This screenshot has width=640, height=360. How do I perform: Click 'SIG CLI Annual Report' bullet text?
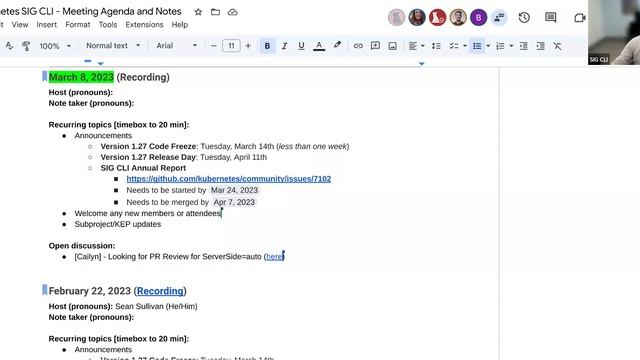click(143, 168)
